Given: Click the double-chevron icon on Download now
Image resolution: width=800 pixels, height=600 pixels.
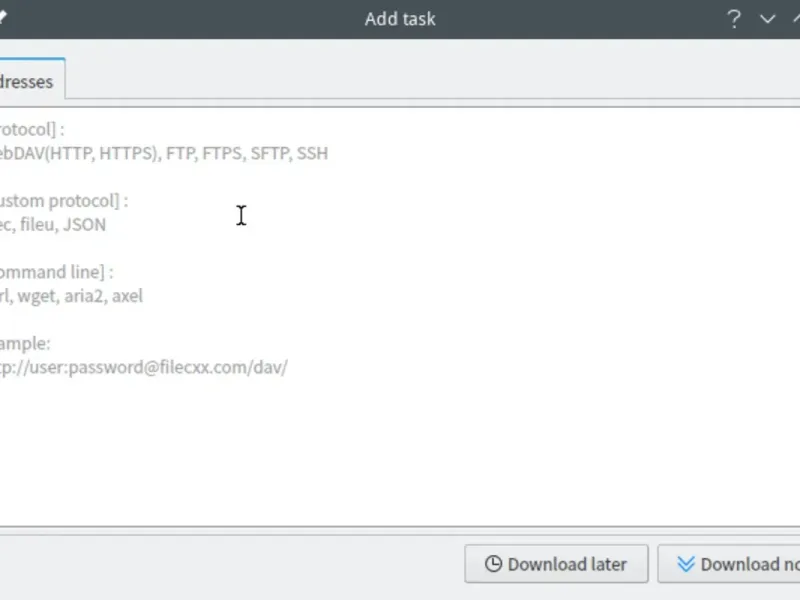Looking at the screenshot, I should pyautogui.click(x=686, y=564).
